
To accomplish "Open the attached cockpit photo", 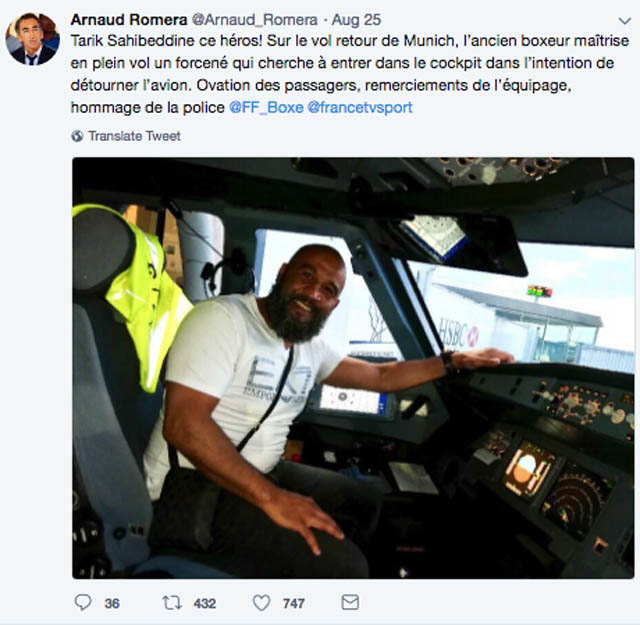I will coord(352,367).
